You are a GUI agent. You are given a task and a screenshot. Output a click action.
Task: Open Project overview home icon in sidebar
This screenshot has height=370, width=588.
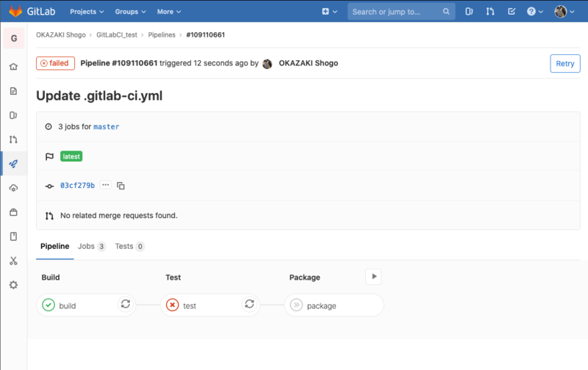13,67
